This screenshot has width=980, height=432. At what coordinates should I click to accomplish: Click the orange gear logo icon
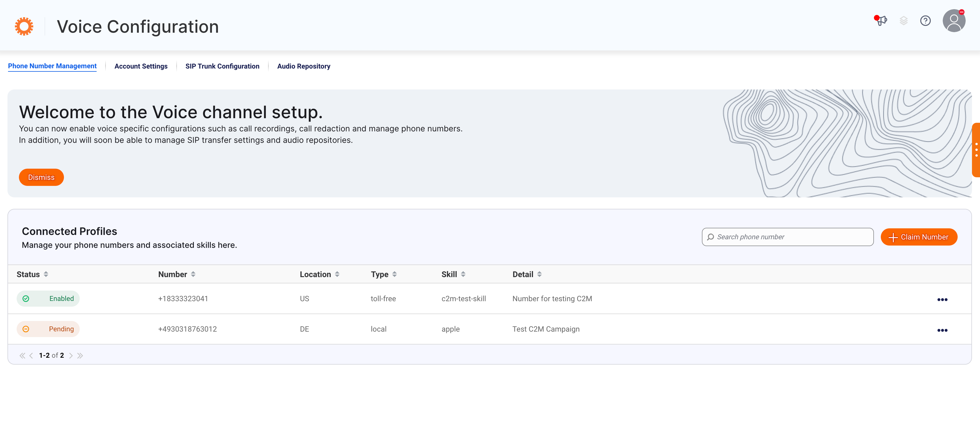pyautogui.click(x=24, y=26)
